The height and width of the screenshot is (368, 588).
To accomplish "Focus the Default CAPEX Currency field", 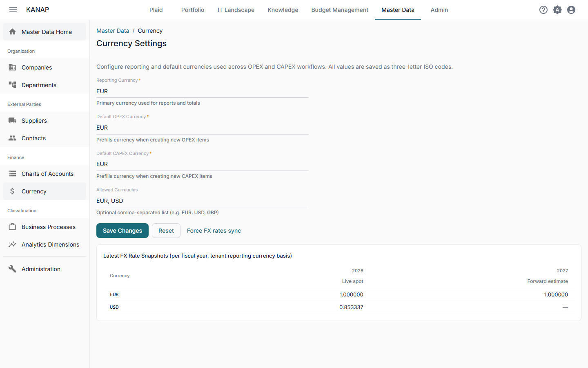I will [203, 164].
